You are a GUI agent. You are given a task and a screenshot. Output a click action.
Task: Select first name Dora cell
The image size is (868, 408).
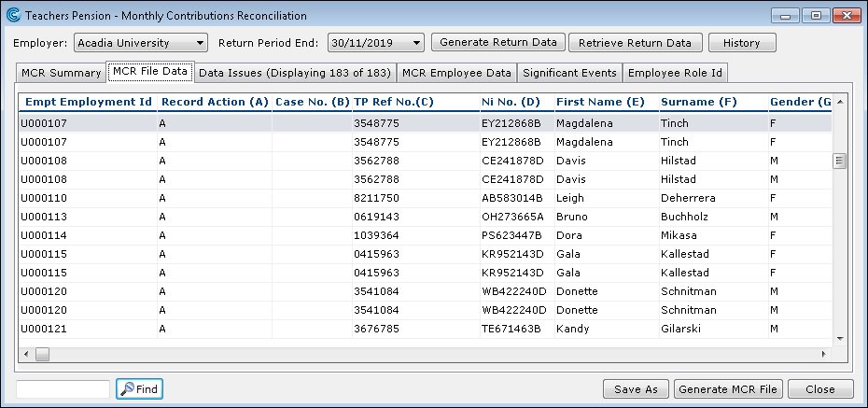click(608, 236)
